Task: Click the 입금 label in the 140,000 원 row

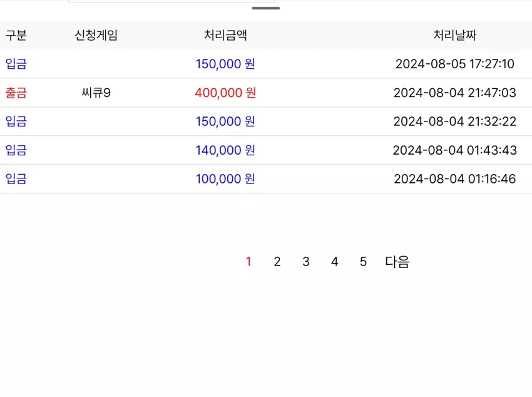Action: (16, 150)
